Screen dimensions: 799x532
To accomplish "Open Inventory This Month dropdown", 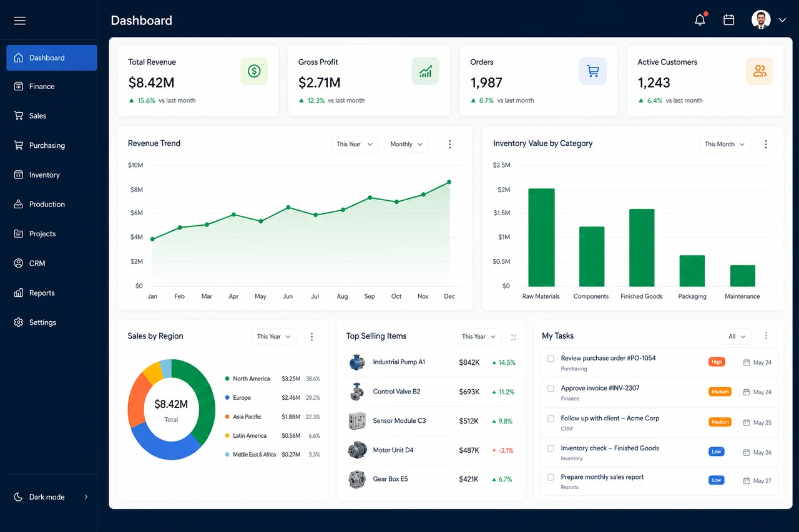I will coord(725,144).
